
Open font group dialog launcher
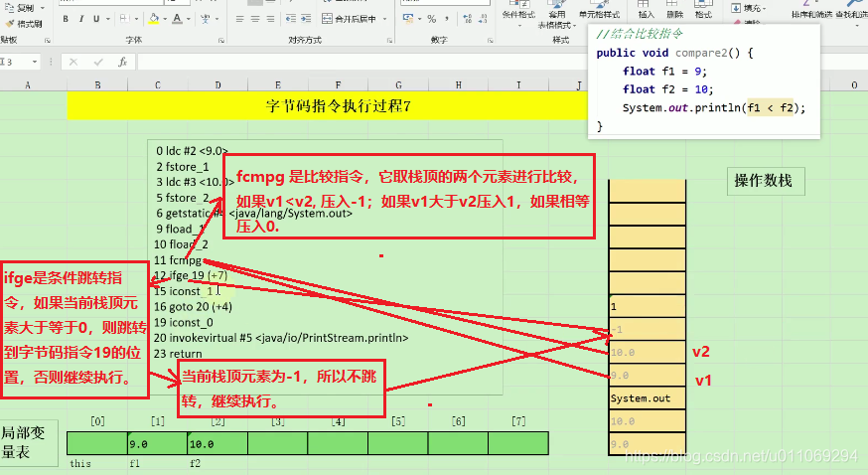[221, 41]
